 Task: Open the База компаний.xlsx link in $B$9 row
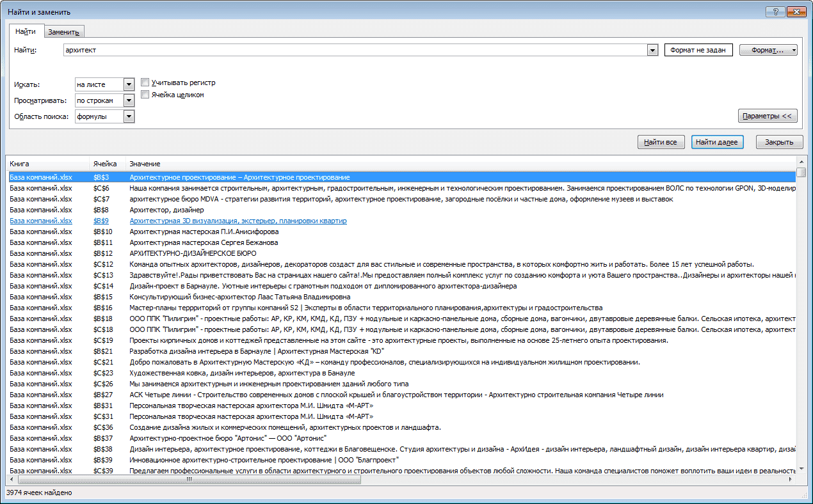(x=41, y=221)
